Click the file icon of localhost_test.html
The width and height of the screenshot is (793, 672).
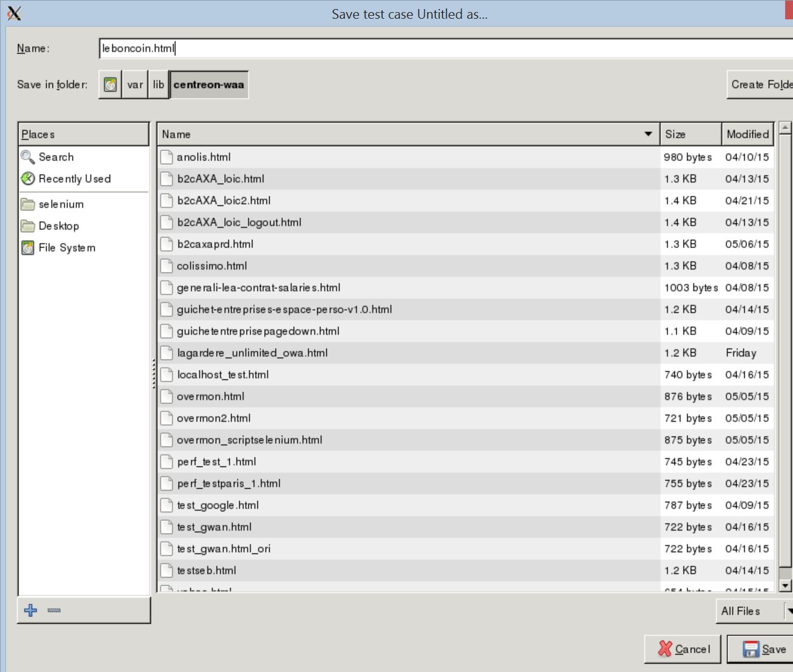coord(167,375)
